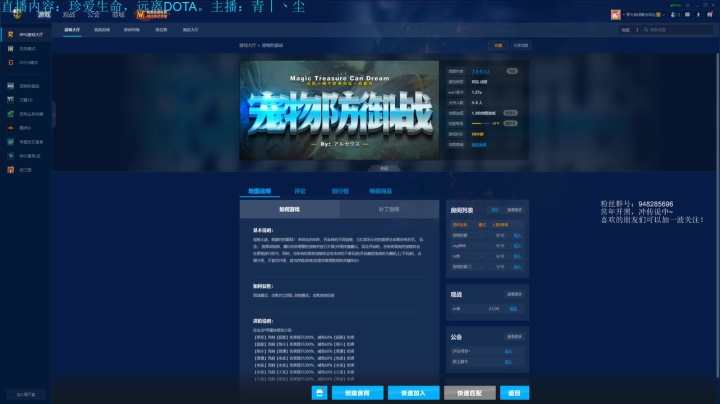Open the last map shortcut with the orange thumbnail
Image resolution: width=720 pixels, height=404 pixels.
(x=11, y=170)
